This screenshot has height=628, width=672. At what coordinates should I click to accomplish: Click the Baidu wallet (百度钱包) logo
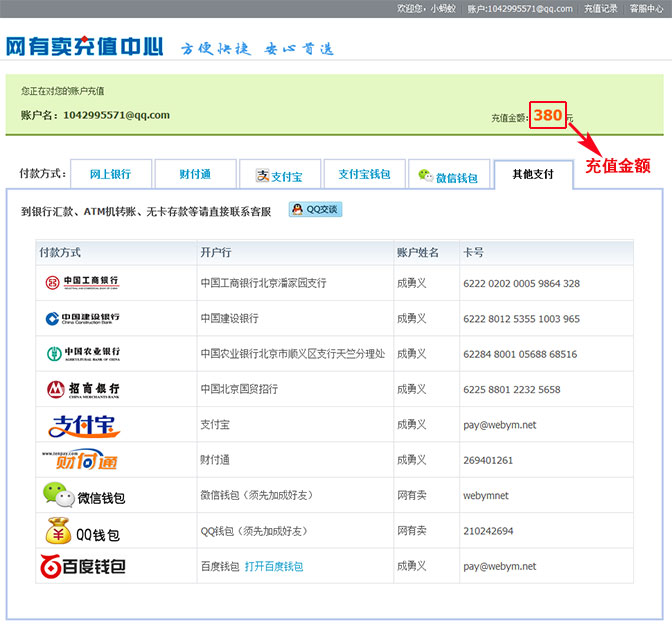[82, 566]
